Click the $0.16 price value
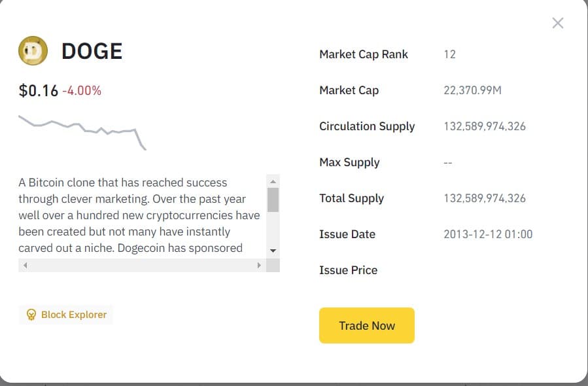The width and height of the screenshot is (588, 386). coord(38,91)
